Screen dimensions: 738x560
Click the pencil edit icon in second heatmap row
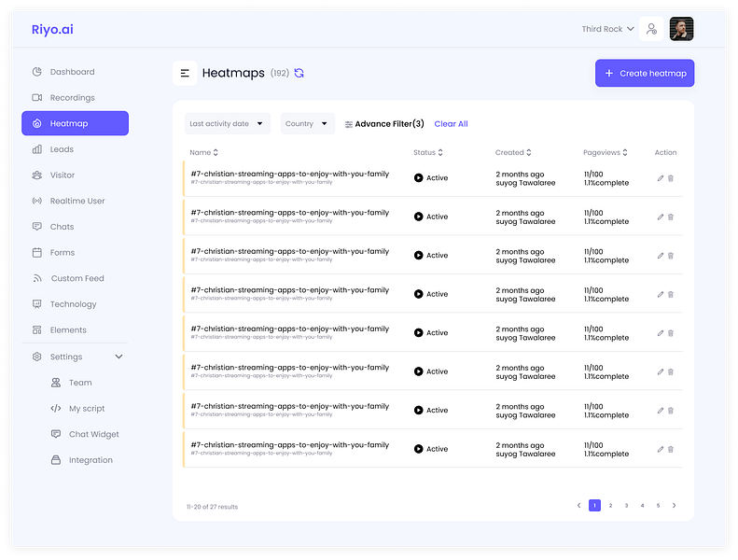click(x=661, y=217)
